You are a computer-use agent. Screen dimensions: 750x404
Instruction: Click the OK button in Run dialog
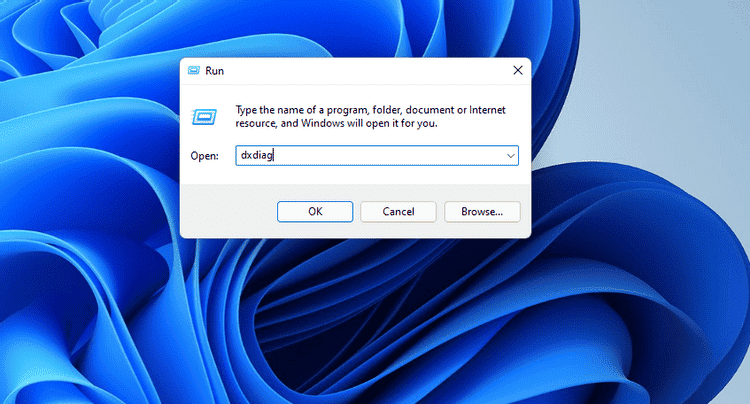click(x=315, y=211)
